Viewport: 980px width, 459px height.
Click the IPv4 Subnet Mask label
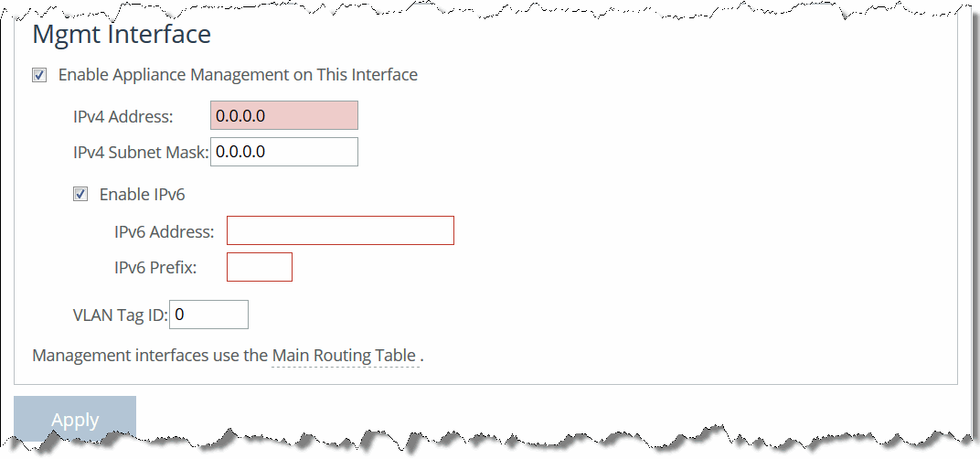click(141, 153)
